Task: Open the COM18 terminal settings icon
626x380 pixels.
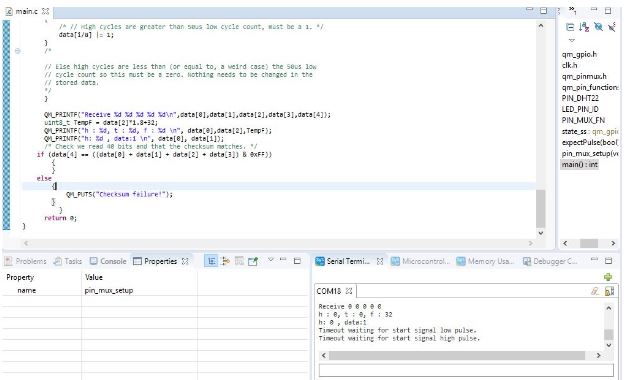Action: [609, 291]
